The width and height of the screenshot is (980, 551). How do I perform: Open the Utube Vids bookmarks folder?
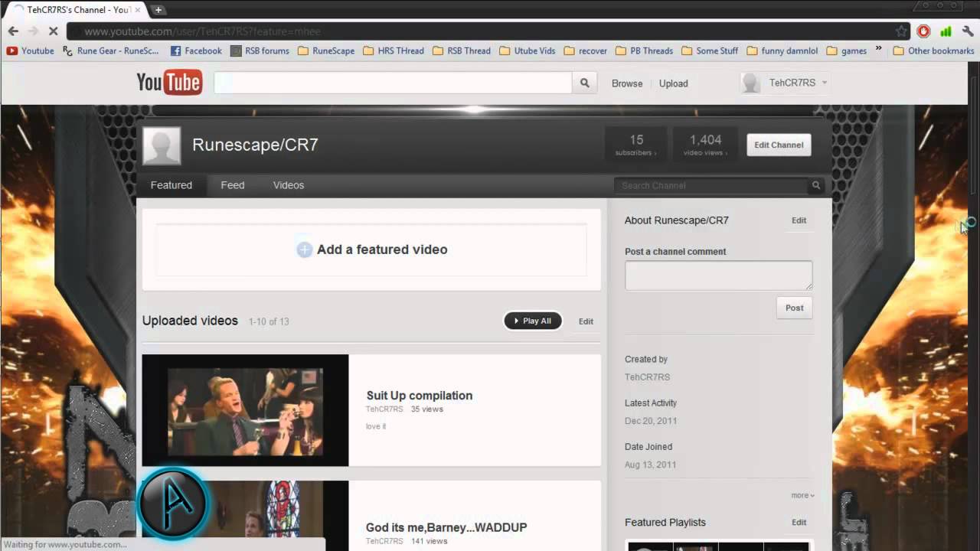[x=528, y=51]
